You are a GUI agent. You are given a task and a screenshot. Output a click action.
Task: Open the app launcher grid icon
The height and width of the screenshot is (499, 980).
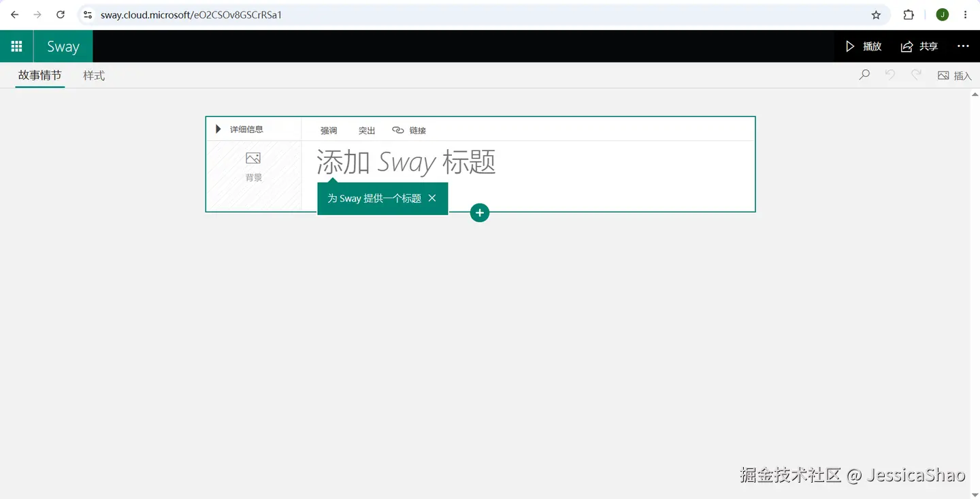coord(16,46)
